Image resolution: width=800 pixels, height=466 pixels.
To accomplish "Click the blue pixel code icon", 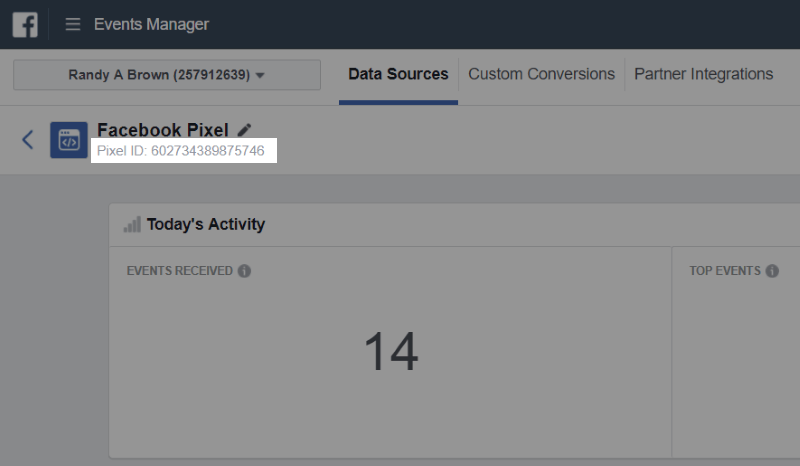I will coord(69,140).
